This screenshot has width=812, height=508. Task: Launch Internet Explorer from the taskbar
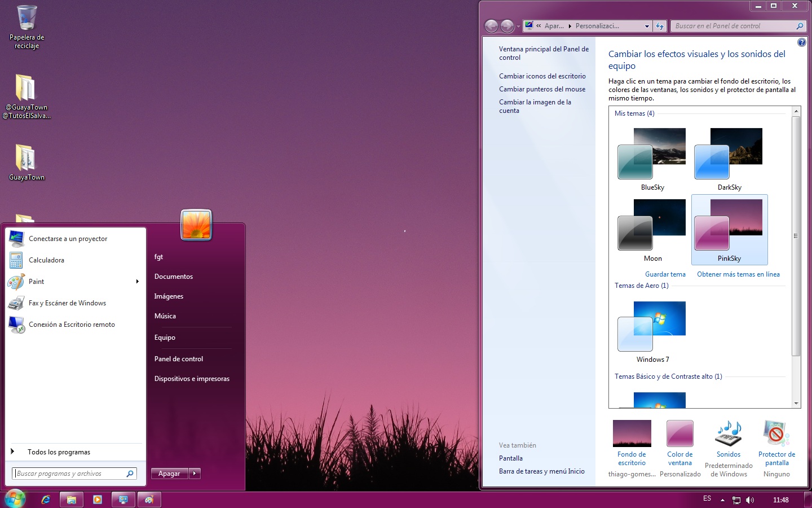pyautogui.click(x=46, y=500)
